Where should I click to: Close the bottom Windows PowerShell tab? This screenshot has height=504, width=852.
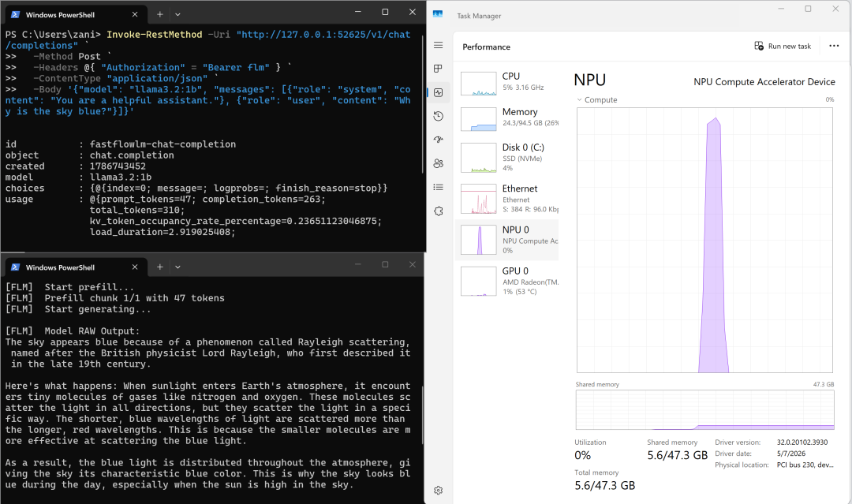pos(135,267)
